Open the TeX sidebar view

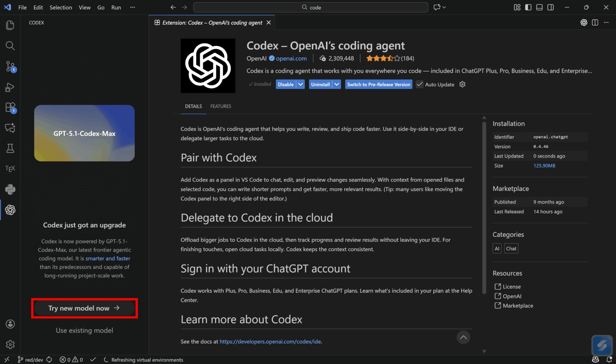pyautogui.click(x=10, y=169)
